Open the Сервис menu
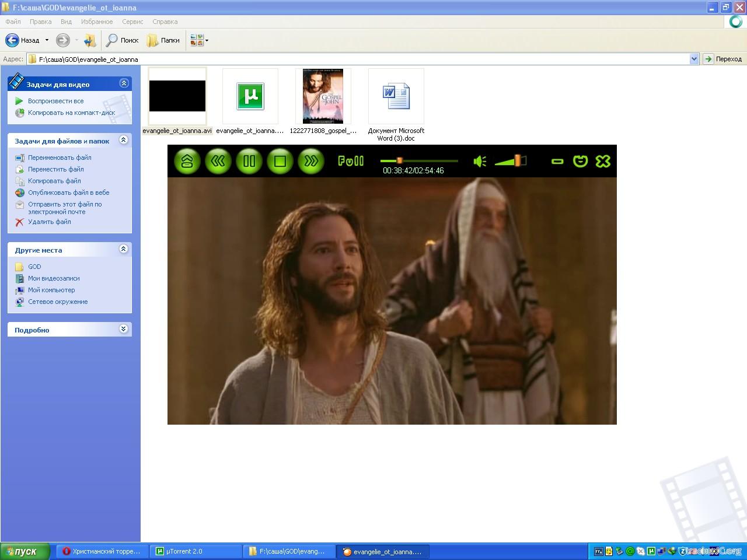747x560 pixels. pyautogui.click(x=132, y=22)
